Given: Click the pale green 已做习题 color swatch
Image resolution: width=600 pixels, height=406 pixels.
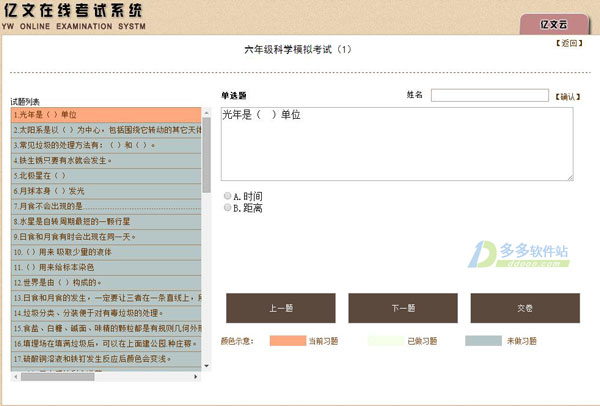Looking at the screenshot, I should click(386, 341).
